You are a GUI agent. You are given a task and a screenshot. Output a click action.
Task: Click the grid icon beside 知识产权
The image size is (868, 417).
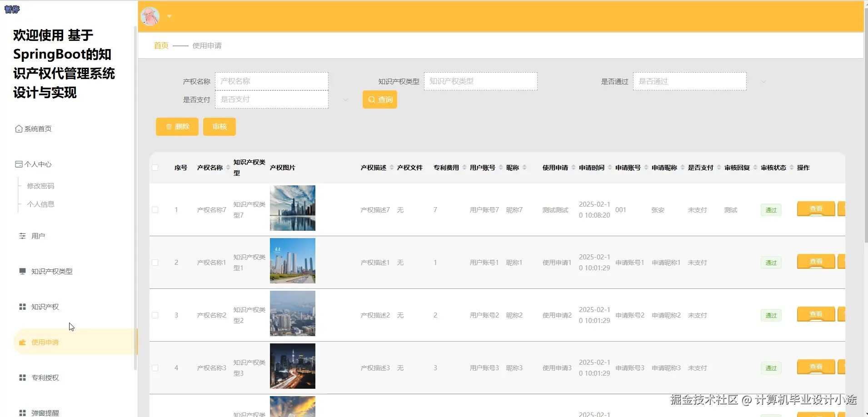22,307
